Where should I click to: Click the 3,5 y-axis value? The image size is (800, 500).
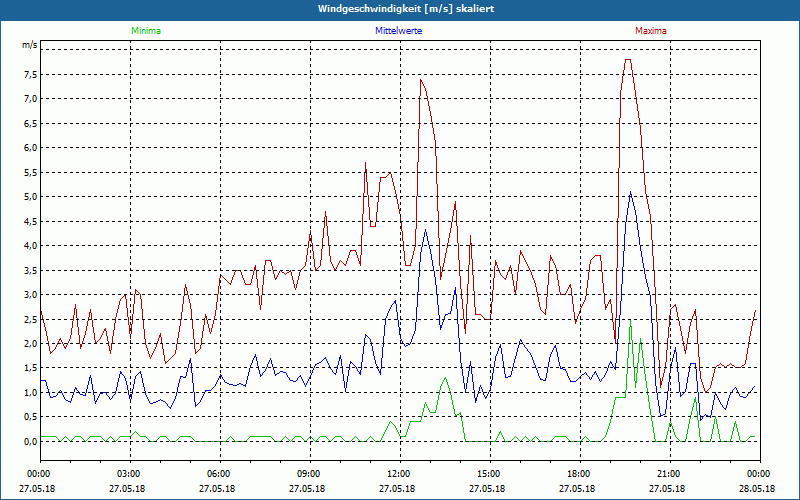30,270
